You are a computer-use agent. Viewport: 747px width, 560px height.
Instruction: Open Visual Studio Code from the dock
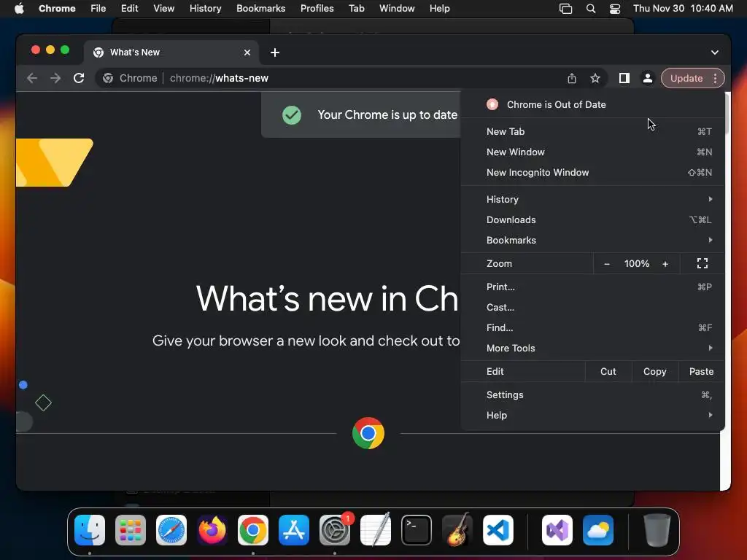click(x=498, y=530)
